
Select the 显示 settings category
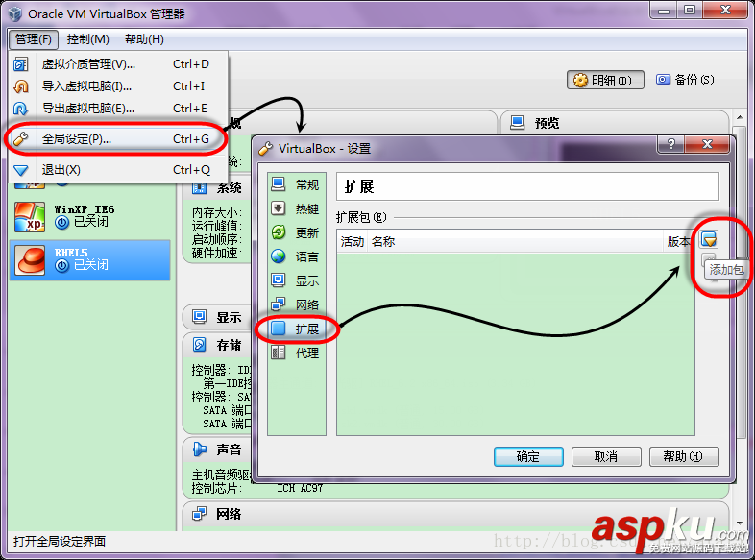296,280
